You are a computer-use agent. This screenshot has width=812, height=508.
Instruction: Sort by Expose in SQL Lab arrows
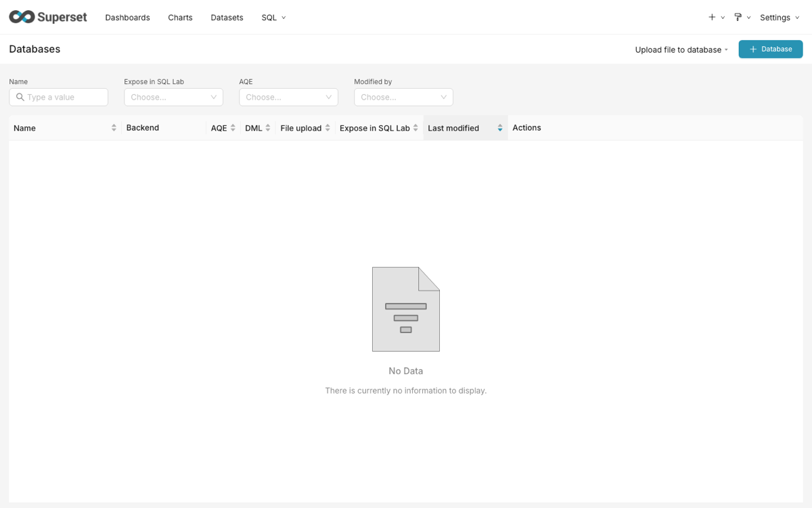(415, 128)
